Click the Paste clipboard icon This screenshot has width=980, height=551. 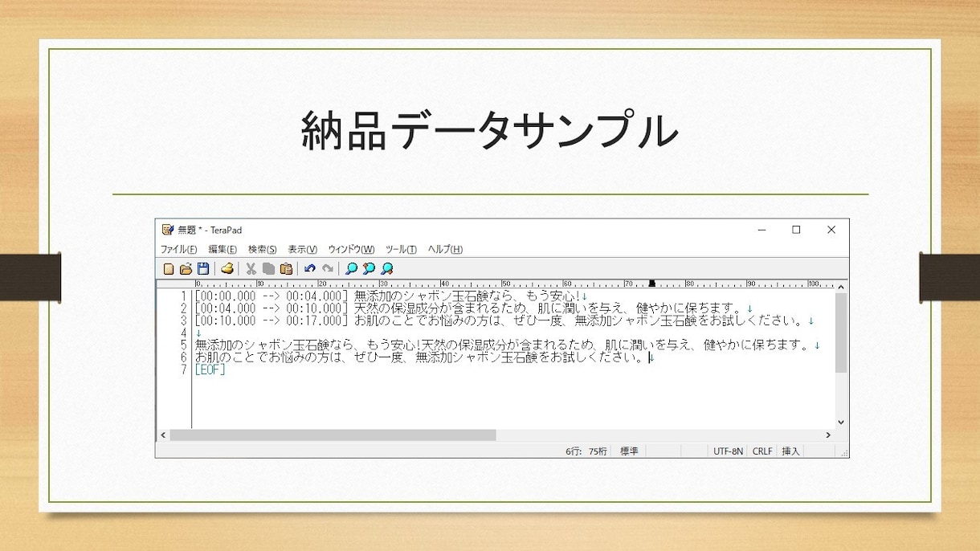tap(286, 269)
